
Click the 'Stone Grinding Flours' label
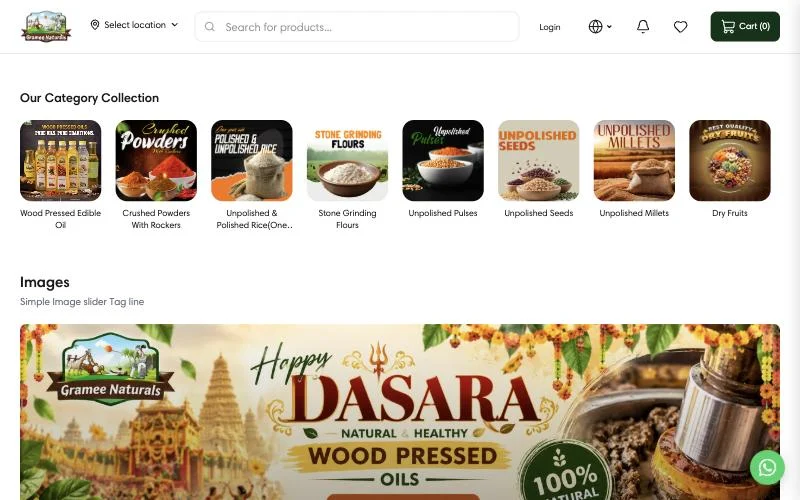(x=347, y=219)
